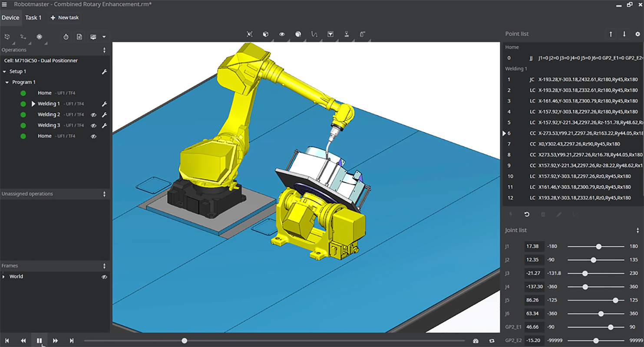Toggle visibility of the World frame
The image size is (644, 347).
coord(104,276)
